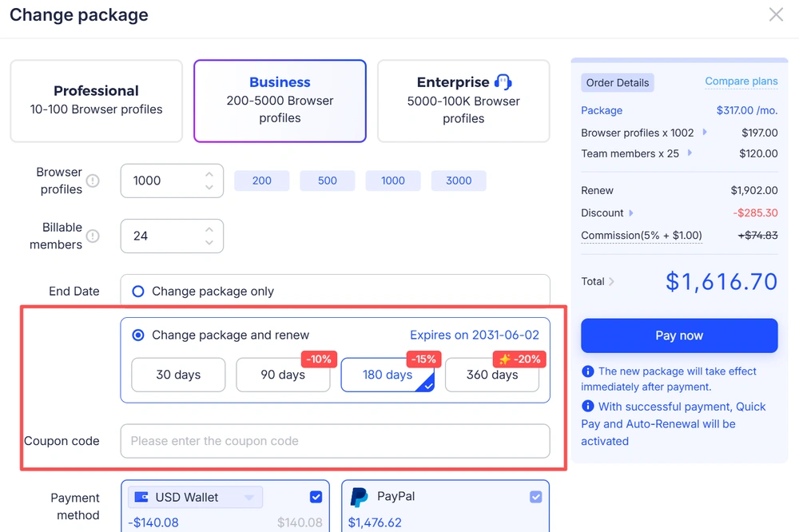The width and height of the screenshot is (799, 532).
Task: Focus the Browser profiles number field
Action: coord(172,181)
